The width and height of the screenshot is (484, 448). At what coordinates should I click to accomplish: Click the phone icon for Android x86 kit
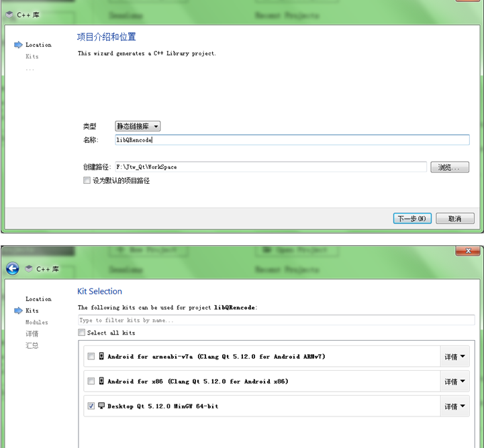tap(101, 381)
